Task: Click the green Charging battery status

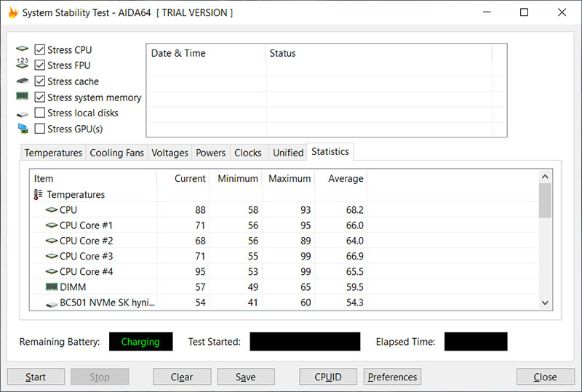Action: 140,342
